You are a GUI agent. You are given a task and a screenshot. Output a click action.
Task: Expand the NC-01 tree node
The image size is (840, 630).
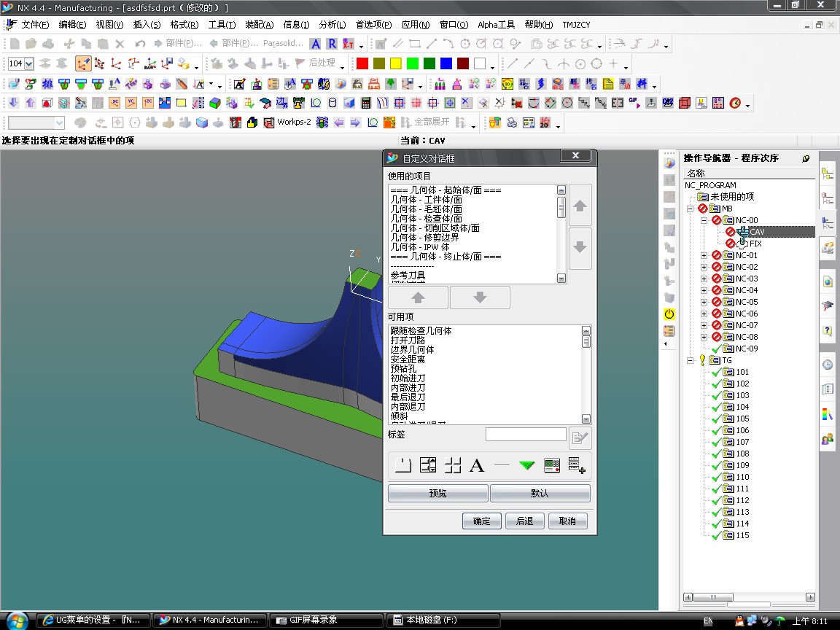tap(704, 255)
